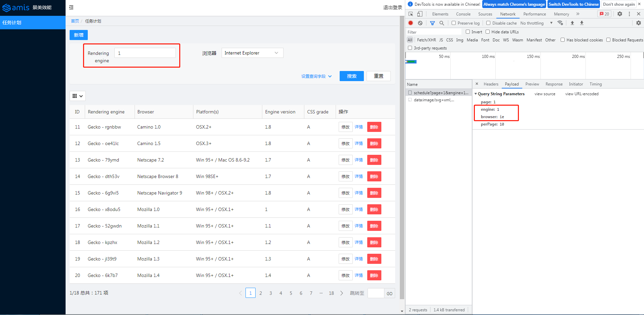Focus the 跳转至 page number input
The image size is (644, 315).
click(x=376, y=293)
